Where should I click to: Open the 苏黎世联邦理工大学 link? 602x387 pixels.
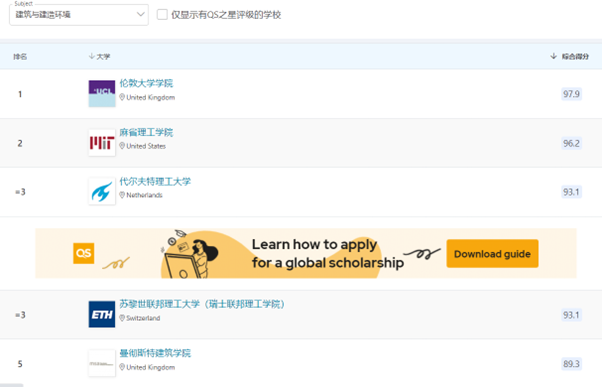pos(202,304)
